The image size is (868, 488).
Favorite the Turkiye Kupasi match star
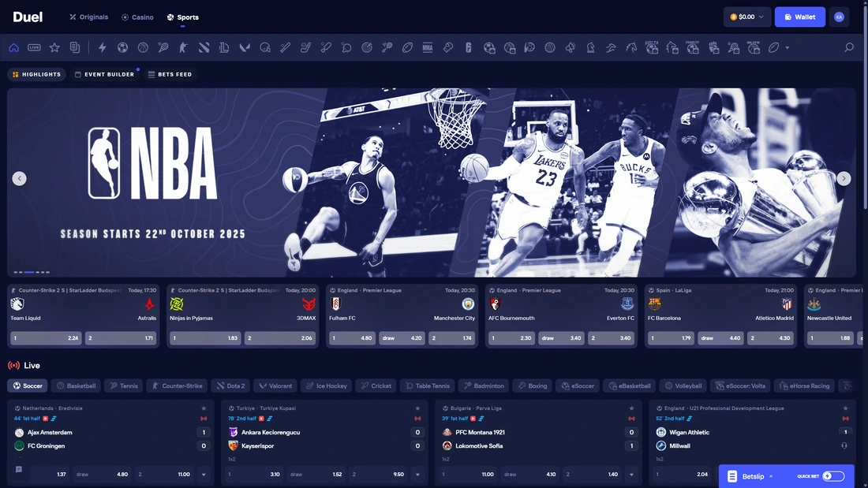pos(417,408)
